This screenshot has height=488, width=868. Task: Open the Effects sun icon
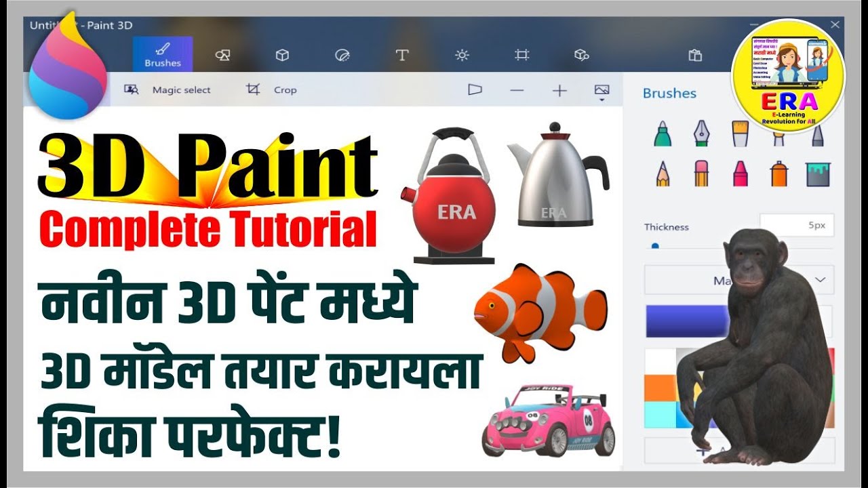coord(462,56)
